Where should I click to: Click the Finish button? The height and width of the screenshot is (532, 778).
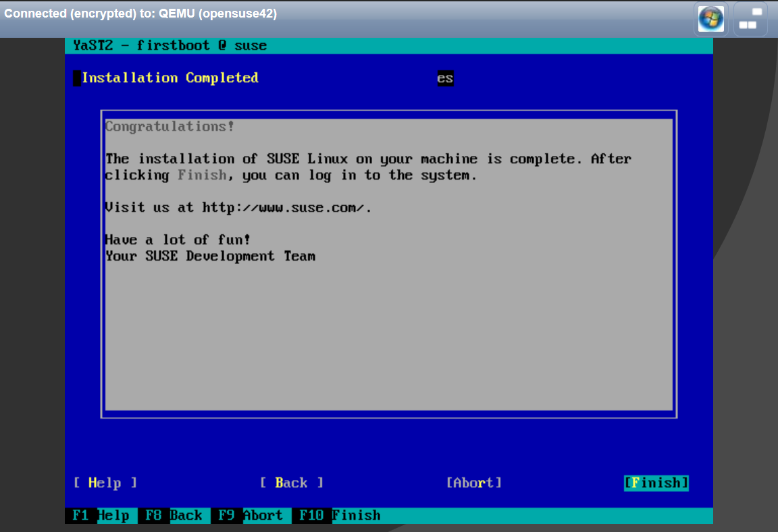point(656,483)
